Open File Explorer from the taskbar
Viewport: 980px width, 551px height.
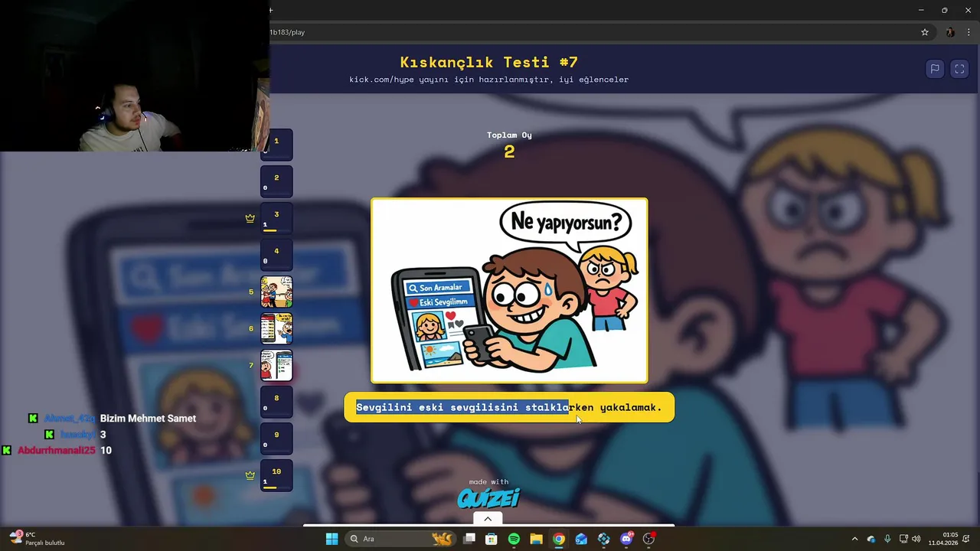click(x=536, y=539)
